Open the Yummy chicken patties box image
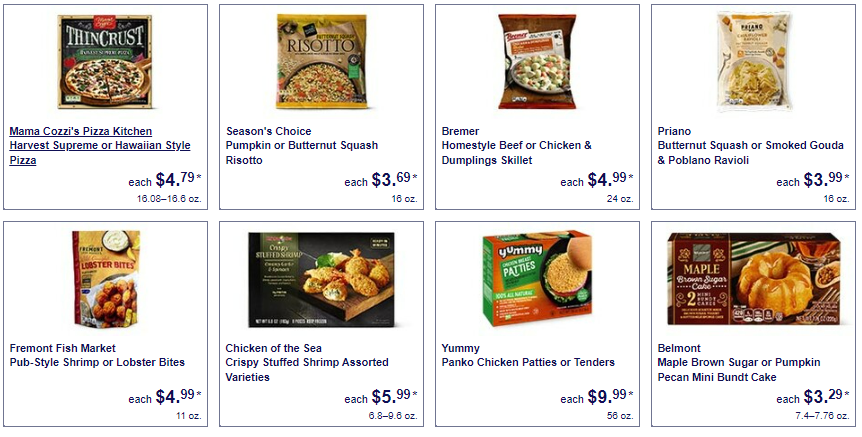 tap(537, 279)
